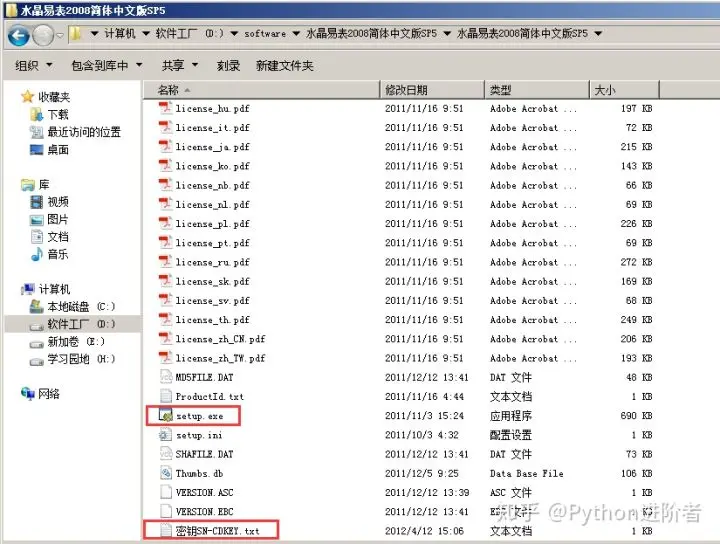Expand dropdown arrow after software breadcrumb
This screenshot has height=544, width=720.
tap(296, 34)
